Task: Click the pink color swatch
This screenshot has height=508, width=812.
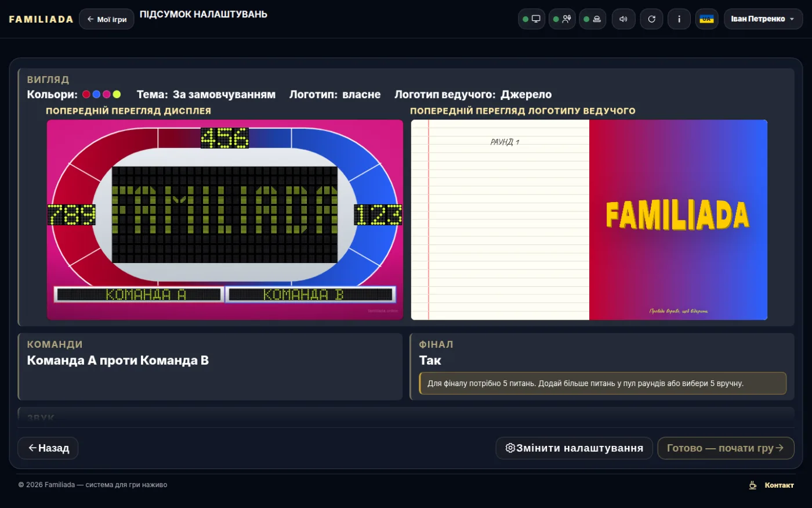Action: (x=107, y=95)
